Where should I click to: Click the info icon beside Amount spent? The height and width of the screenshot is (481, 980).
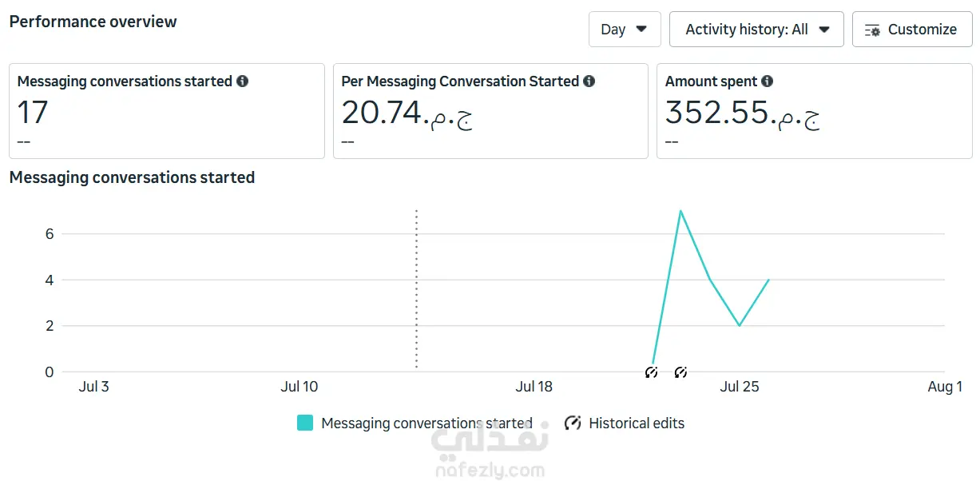pos(767,81)
